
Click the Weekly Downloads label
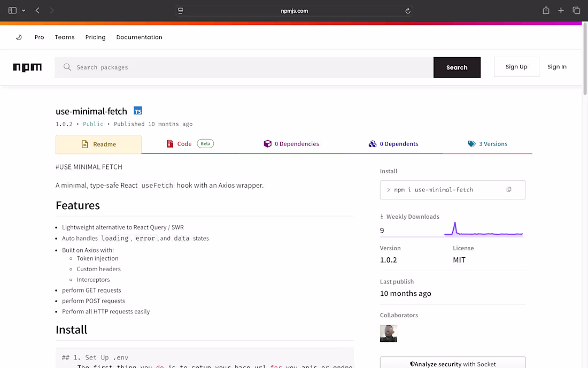pos(413,217)
